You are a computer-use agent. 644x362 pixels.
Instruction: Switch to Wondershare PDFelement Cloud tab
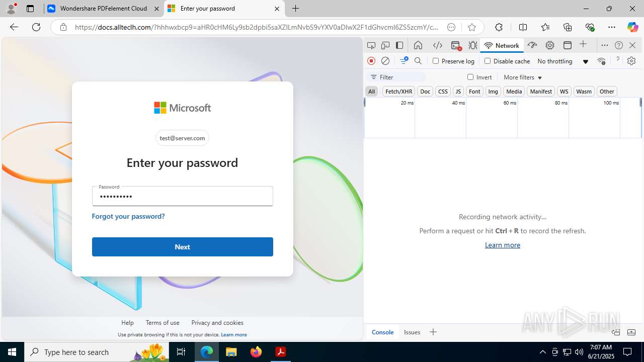(104, 9)
